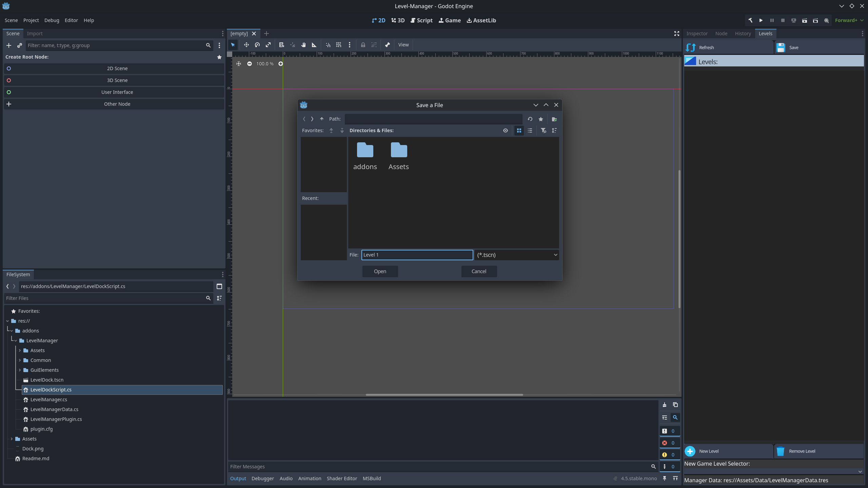Select the Scale mode tool
Viewport: 868px width, 488px height.
(268, 45)
